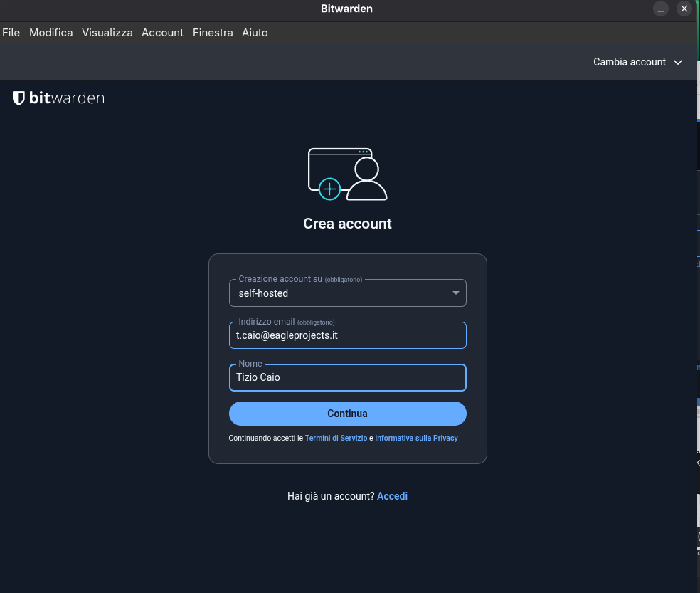Click the Crea account heading
Viewport: 700px width, 593px height.
click(347, 224)
